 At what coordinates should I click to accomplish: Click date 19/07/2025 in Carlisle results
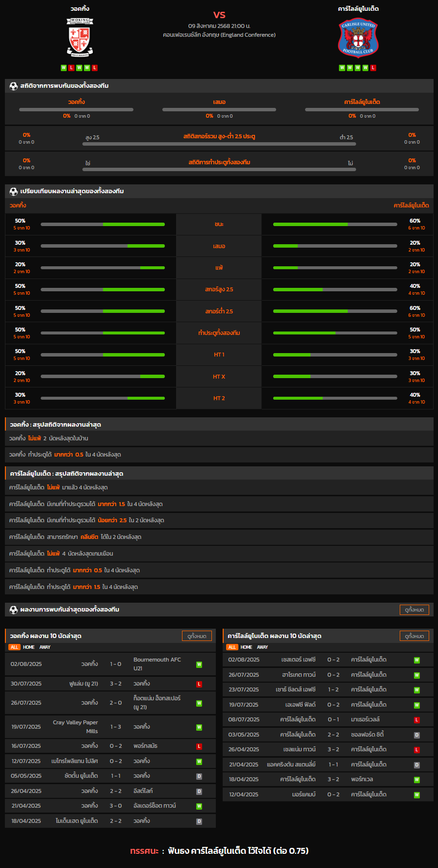point(243,705)
